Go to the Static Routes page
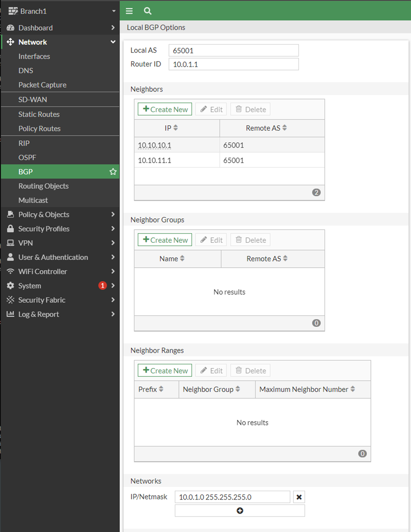This screenshot has width=411, height=532. 39,114
